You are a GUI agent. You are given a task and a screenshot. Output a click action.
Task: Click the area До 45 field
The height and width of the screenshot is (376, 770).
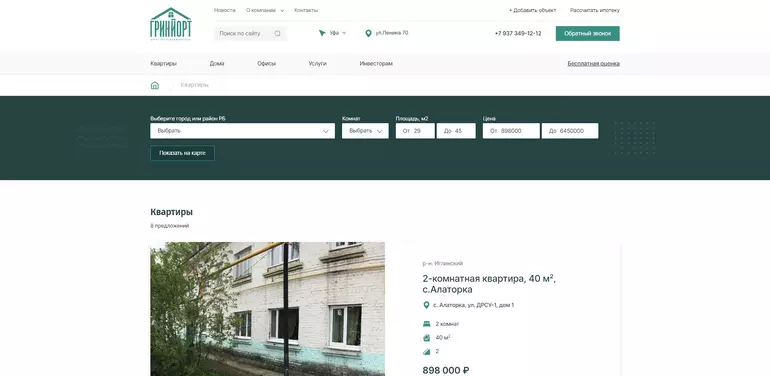coord(456,131)
